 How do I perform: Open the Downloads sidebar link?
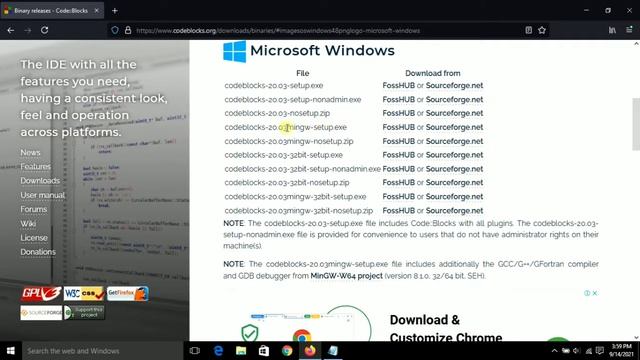point(40,181)
